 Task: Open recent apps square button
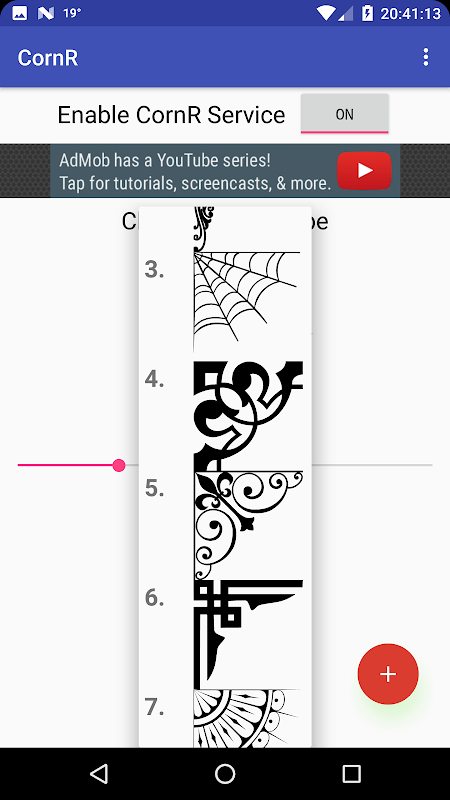coord(352,774)
